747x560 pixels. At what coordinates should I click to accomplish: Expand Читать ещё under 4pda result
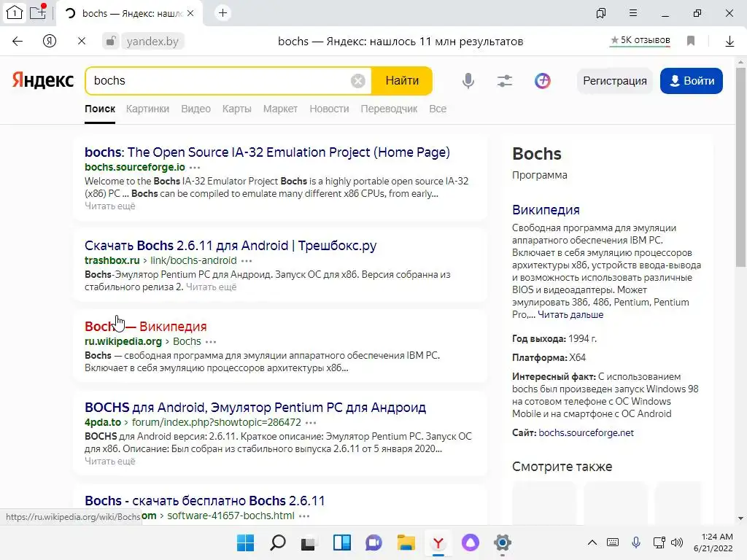click(110, 461)
